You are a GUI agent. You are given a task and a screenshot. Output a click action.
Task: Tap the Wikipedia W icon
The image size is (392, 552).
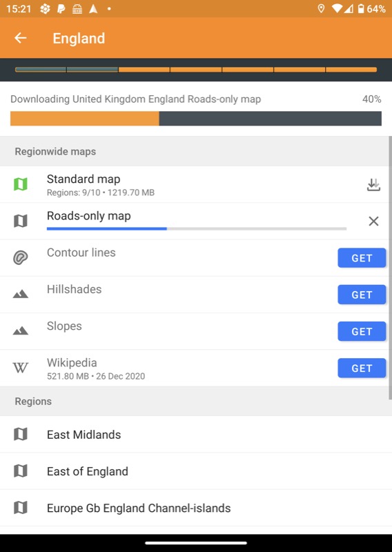tap(21, 368)
